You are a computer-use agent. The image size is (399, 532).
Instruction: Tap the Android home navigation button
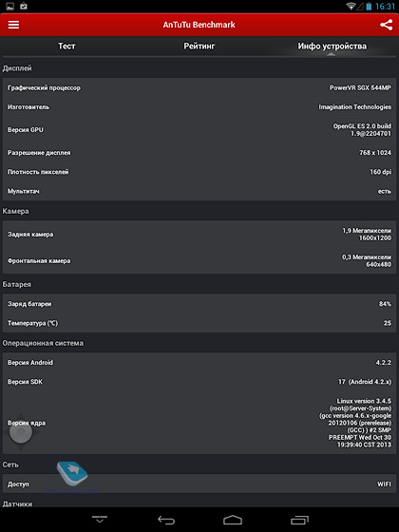[x=233, y=520]
